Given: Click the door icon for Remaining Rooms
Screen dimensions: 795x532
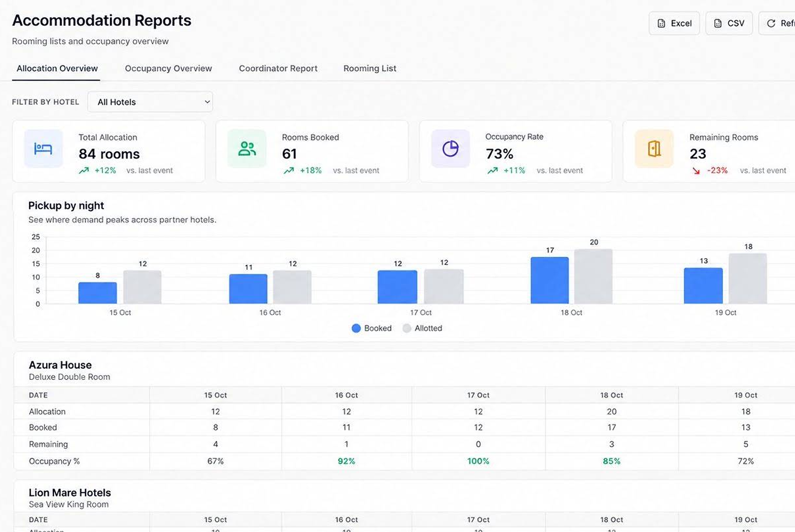Looking at the screenshot, I should (x=654, y=149).
